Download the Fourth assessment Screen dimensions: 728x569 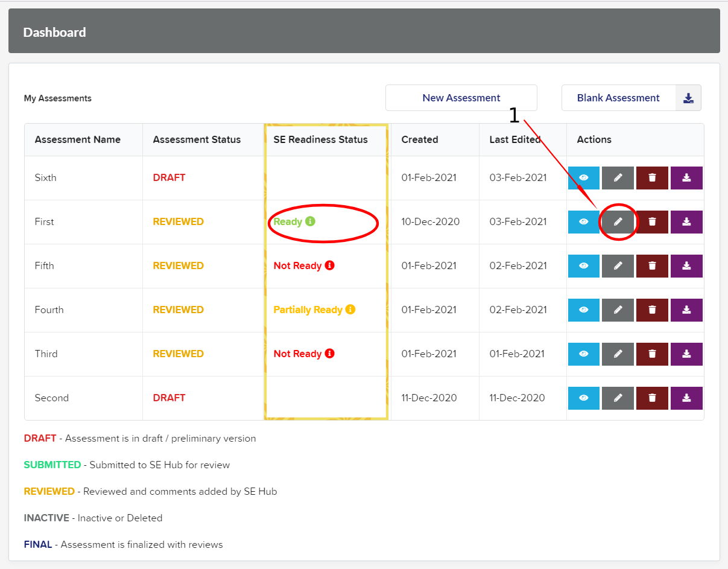point(686,310)
